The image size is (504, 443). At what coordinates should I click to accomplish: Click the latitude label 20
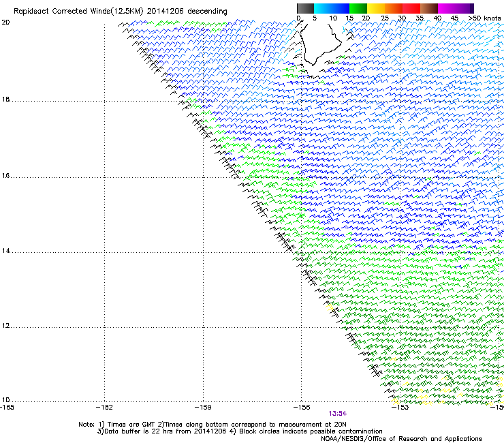(x=5, y=22)
